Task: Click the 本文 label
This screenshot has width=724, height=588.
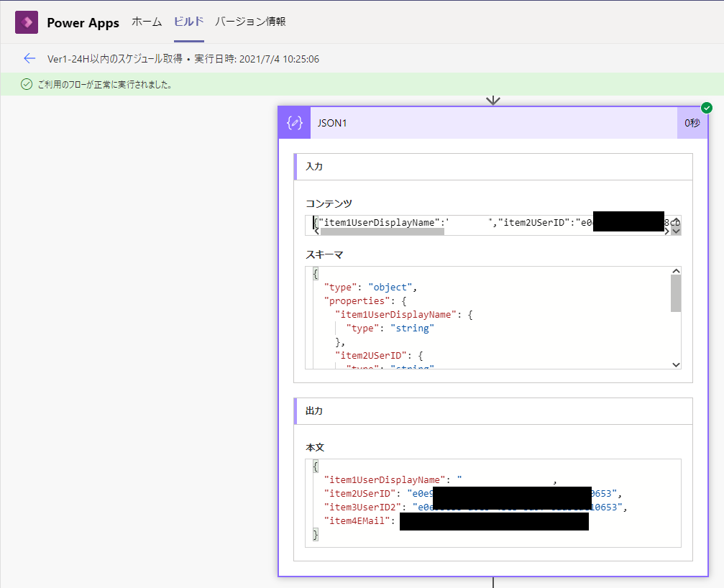Action: (x=315, y=447)
